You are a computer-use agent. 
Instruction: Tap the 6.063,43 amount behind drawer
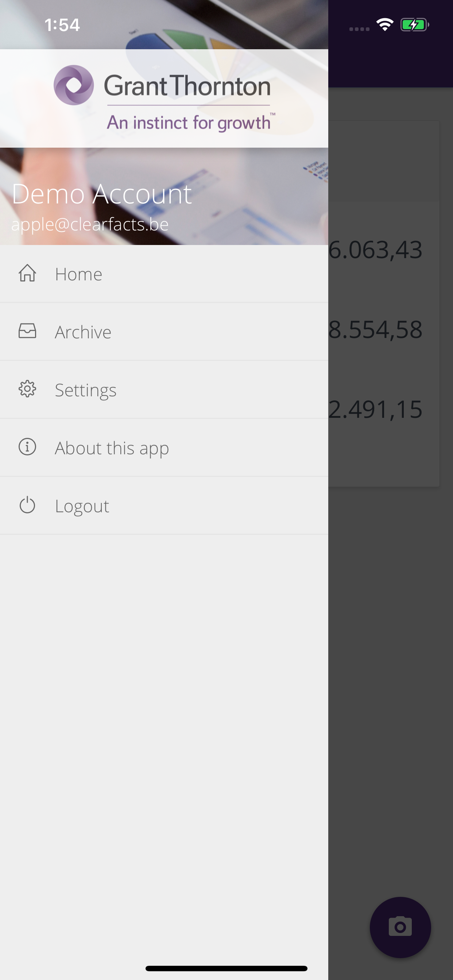click(375, 250)
